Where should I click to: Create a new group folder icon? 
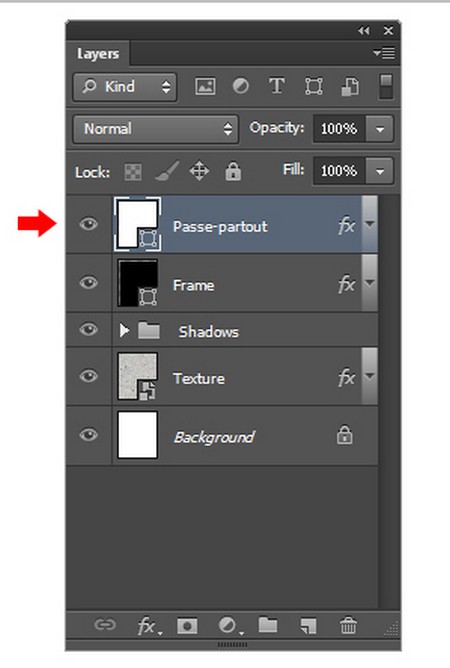tap(268, 625)
